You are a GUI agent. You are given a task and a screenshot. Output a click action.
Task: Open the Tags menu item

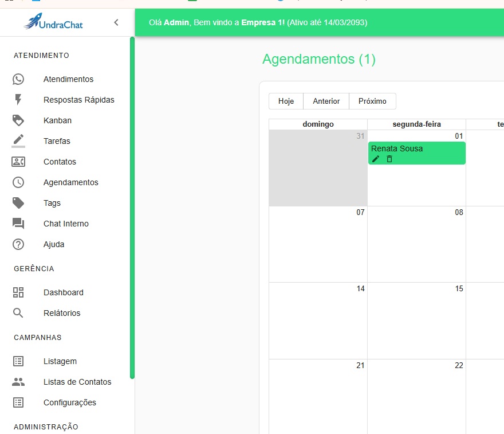point(52,203)
